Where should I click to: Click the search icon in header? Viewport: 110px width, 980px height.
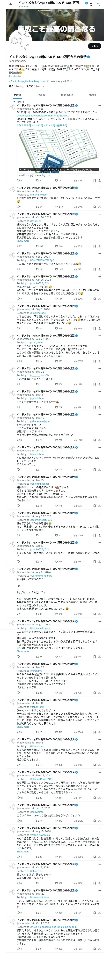coord(98,5)
